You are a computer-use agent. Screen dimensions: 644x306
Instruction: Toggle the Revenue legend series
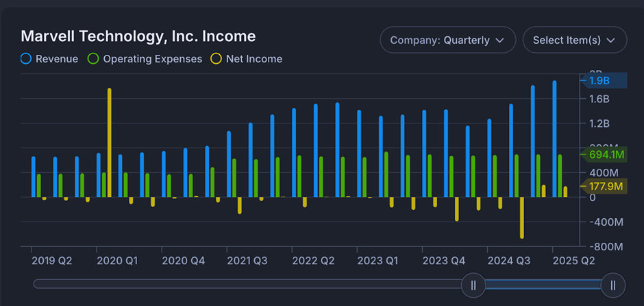49,59
